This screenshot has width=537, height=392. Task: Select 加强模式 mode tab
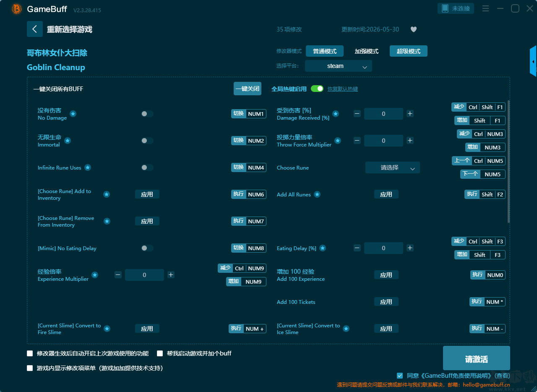pyautogui.click(x=367, y=51)
